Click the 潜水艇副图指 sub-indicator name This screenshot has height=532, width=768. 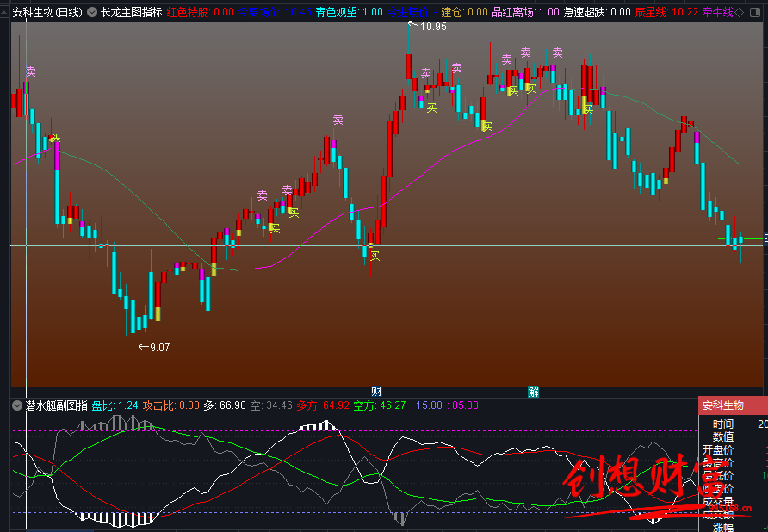click(56, 405)
